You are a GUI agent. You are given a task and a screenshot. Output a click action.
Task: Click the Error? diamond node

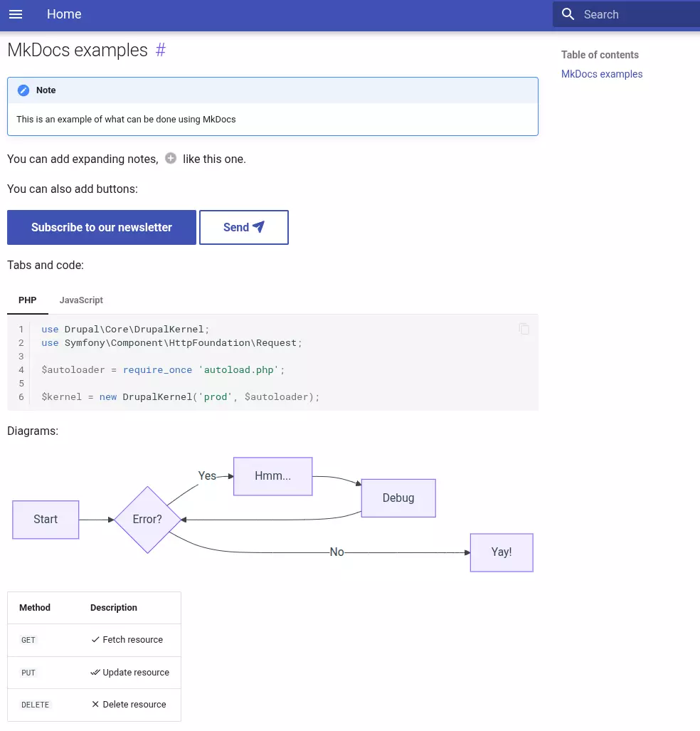pos(147,520)
